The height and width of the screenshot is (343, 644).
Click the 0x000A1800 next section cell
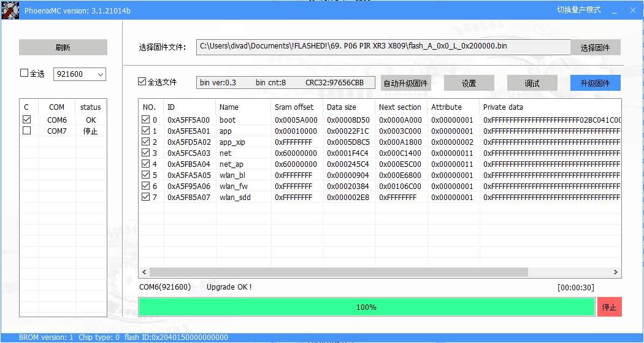coord(400,142)
